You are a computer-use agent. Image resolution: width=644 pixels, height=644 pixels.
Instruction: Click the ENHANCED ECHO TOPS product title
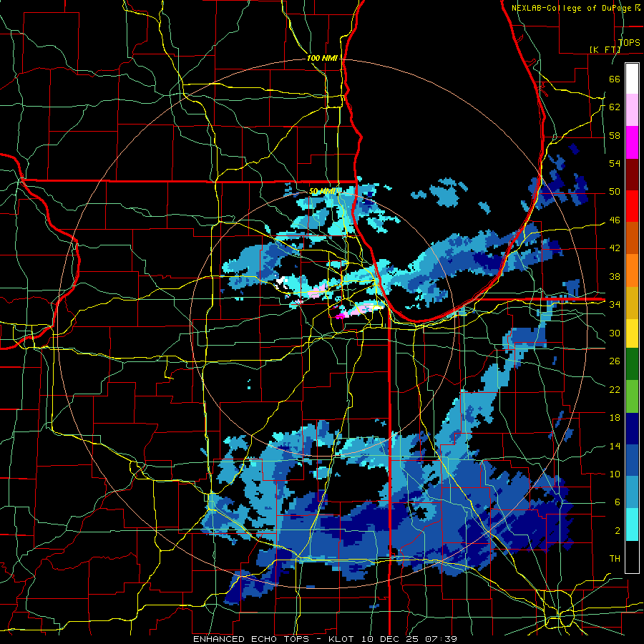251,639
